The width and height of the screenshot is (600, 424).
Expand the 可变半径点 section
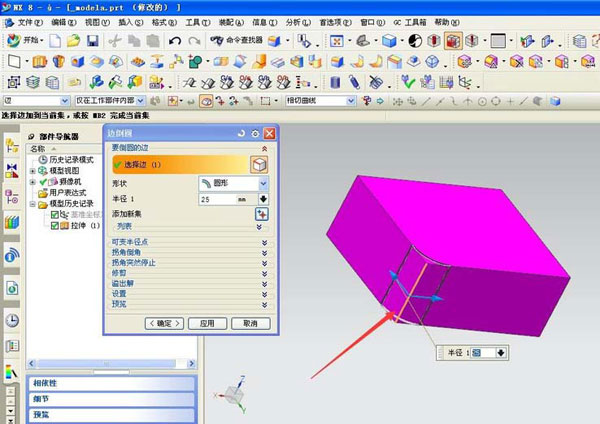click(x=263, y=243)
